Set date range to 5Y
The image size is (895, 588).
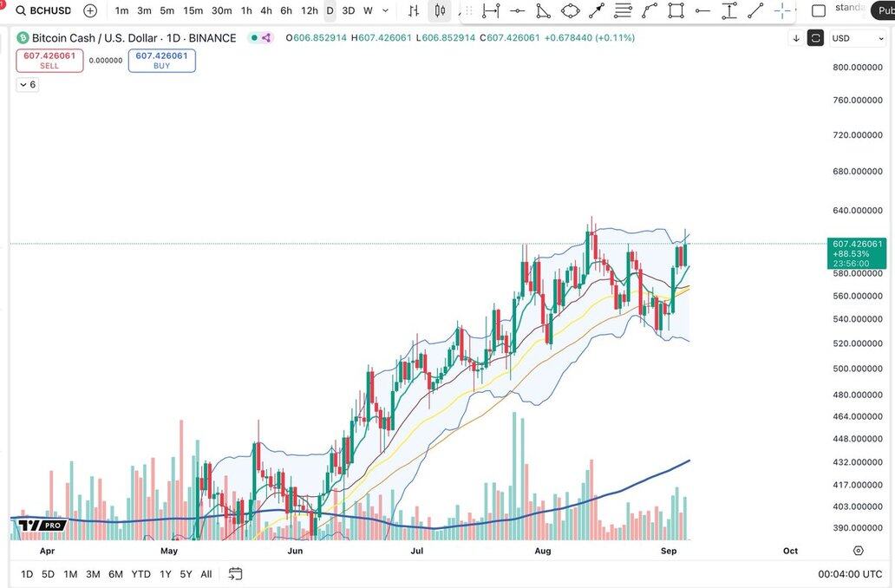(186, 574)
